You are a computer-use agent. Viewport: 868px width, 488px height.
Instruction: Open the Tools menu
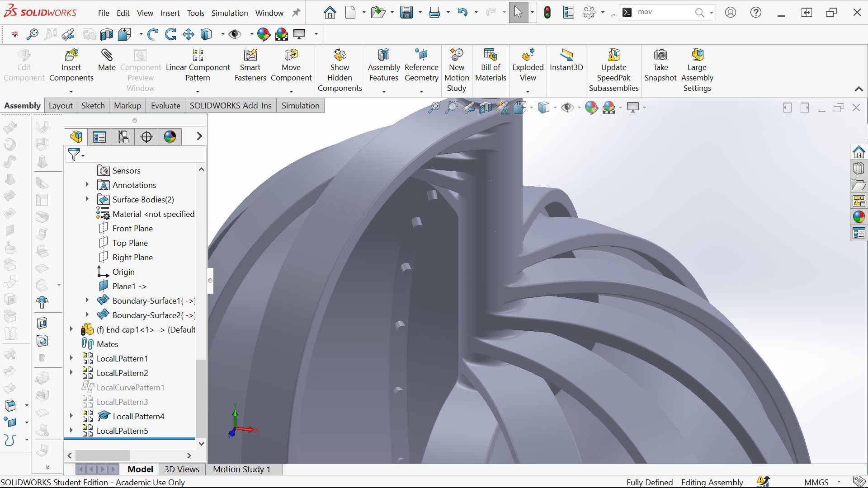tap(196, 13)
